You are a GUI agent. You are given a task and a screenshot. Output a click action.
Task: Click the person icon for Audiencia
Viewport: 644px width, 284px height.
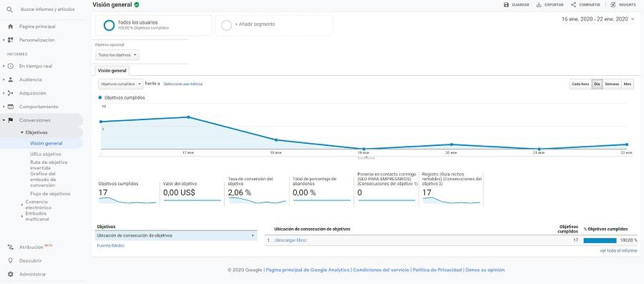point(11,79)
